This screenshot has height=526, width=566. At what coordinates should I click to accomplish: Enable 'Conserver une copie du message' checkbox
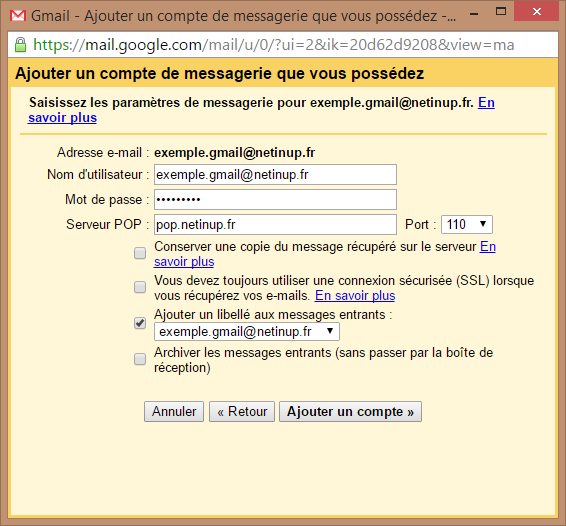point(140,253)
